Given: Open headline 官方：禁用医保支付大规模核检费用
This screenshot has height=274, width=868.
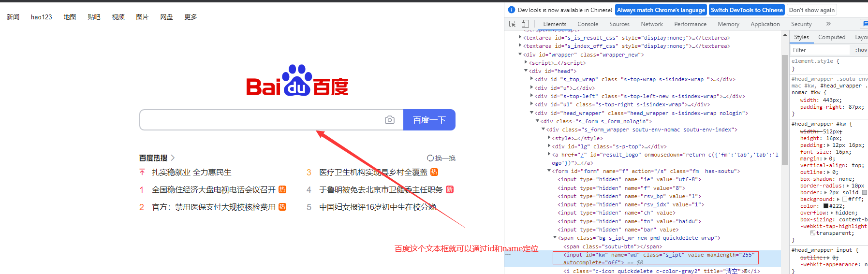Looking at the screenshot, I should (214, 207).
